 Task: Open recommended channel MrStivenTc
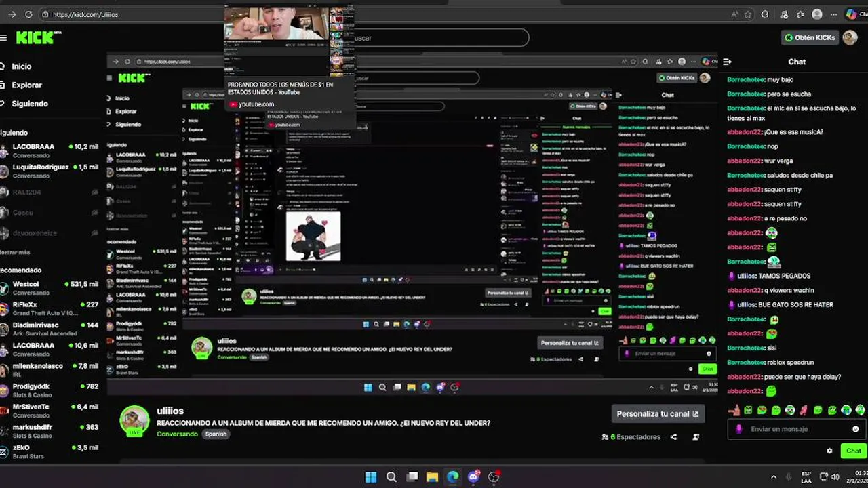(51, 411)
